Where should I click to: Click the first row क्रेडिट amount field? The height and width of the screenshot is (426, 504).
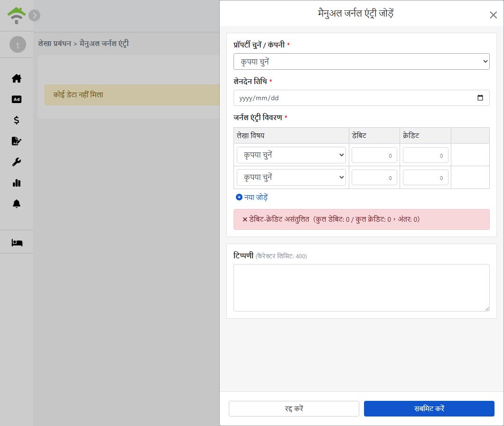[426, 155]
